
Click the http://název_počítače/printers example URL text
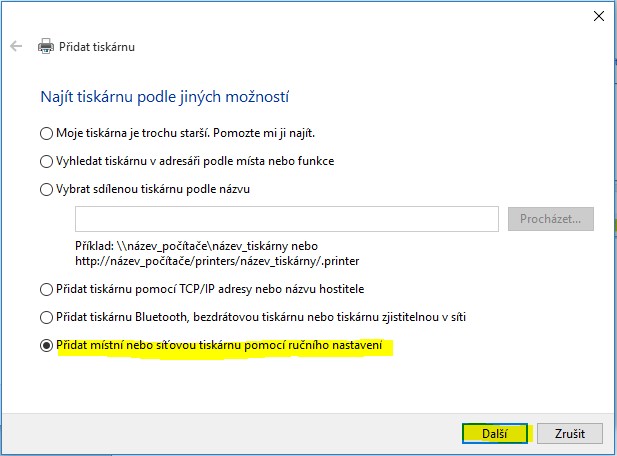217,261
